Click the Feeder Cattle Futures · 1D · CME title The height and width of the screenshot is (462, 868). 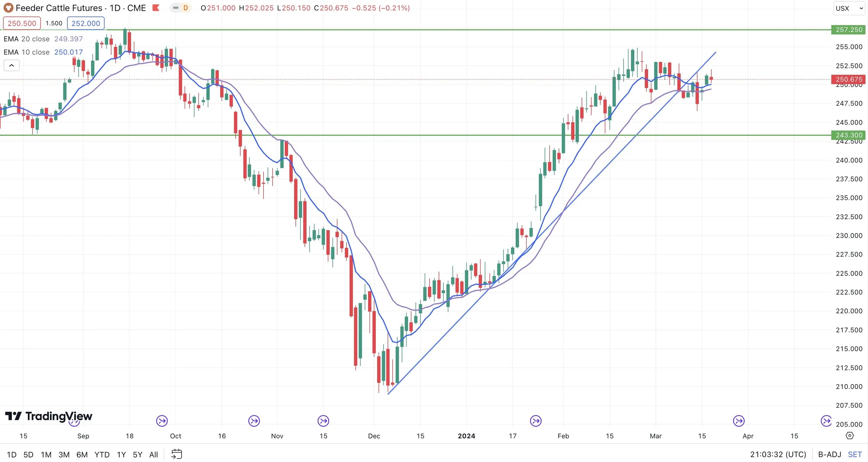81,8
